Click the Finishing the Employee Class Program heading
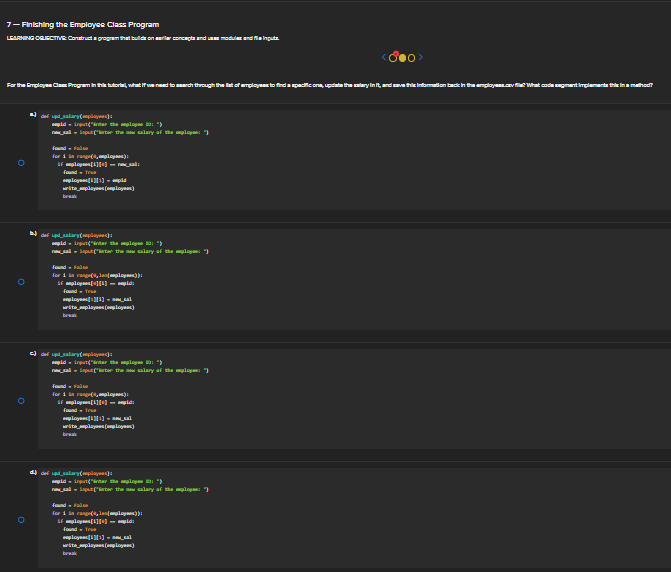 [83, 25]
